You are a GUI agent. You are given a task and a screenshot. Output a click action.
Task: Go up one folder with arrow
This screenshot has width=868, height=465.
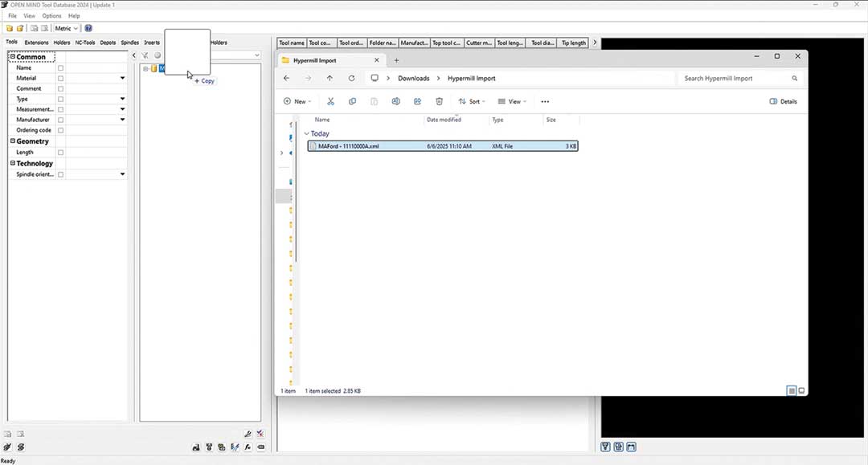click(x=330, y=79)
